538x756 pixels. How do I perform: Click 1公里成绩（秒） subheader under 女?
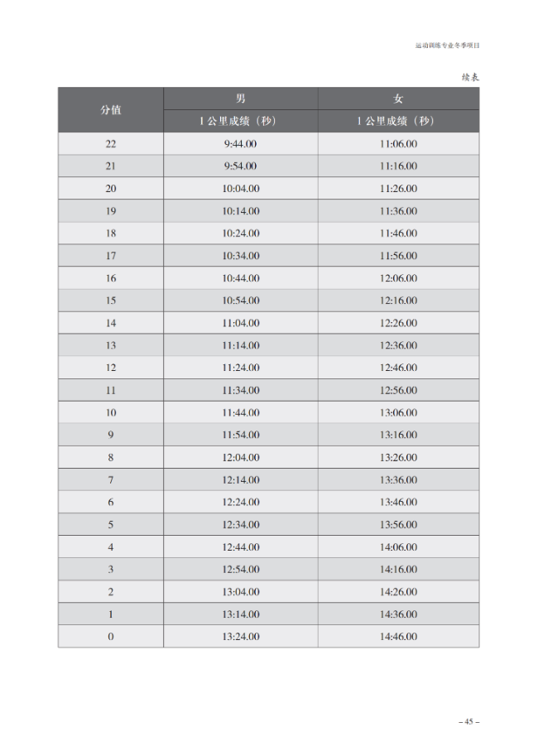tap(398, 122)
